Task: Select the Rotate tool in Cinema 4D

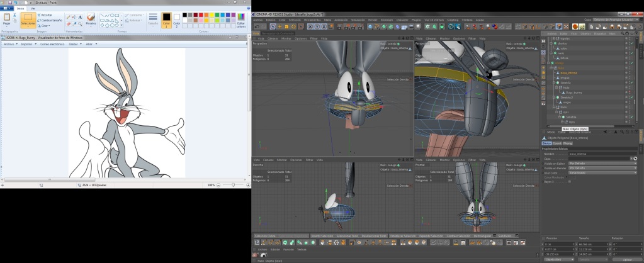Action: tap(293, 26)
